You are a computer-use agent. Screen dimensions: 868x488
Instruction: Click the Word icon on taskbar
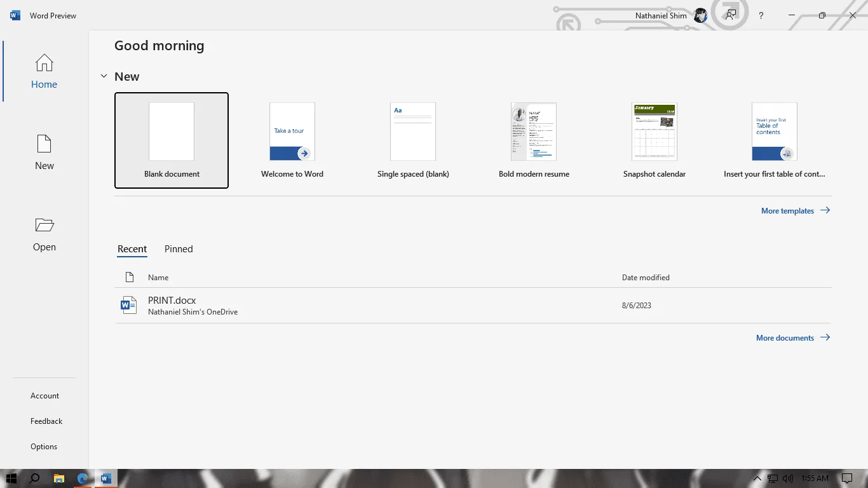pos(106,478)
